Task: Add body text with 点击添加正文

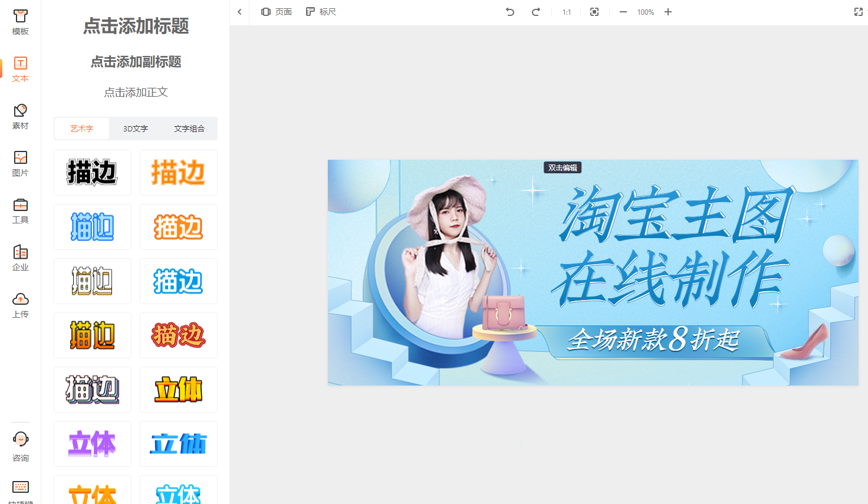Action: coord(136,93)
